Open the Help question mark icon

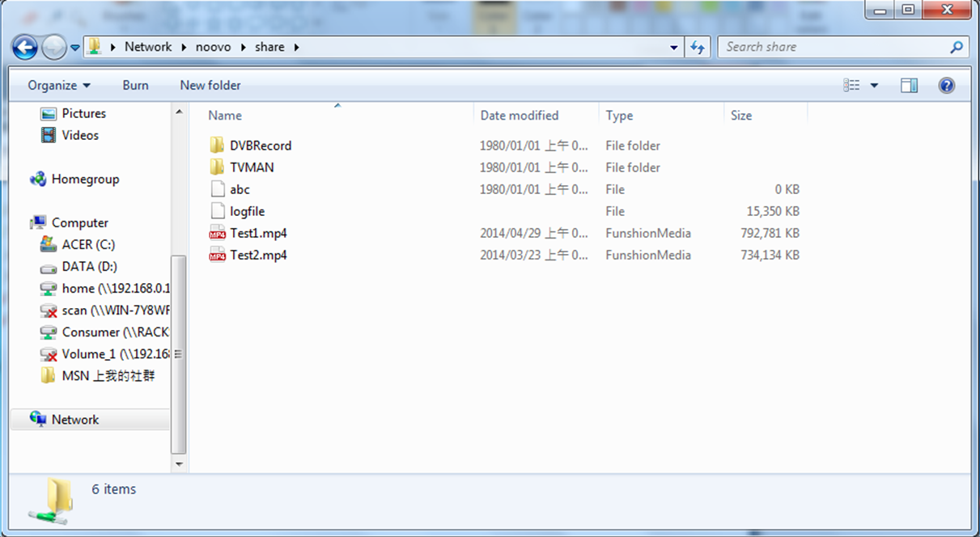tap(946, 86)
